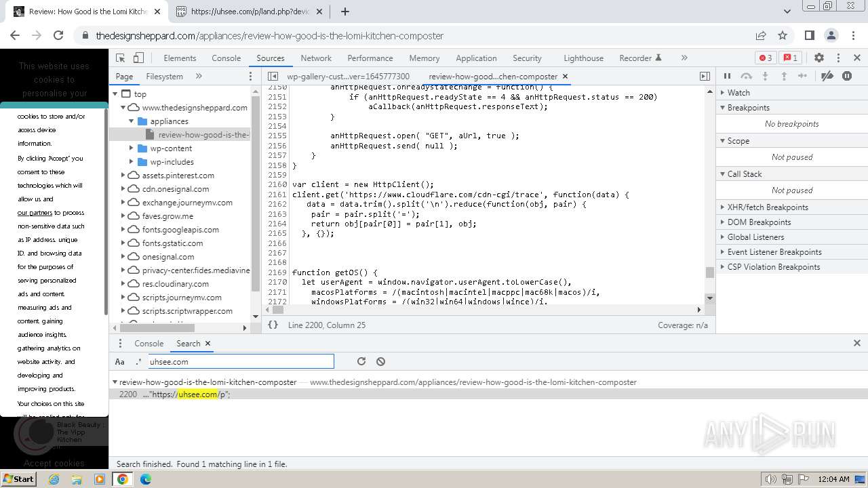Viewport: 868px width, 488px height.
Task: Close the Search drawer tab
Action: tap(208, 344)
